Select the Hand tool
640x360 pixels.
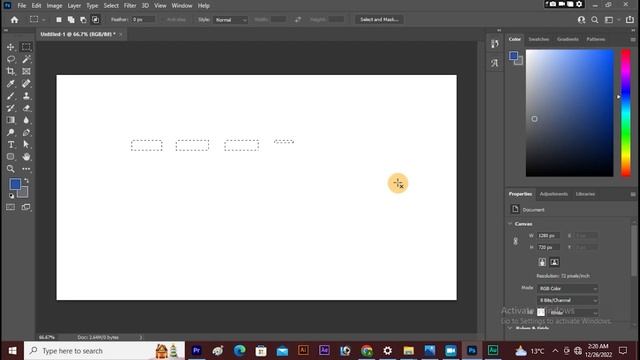point(26,157)
